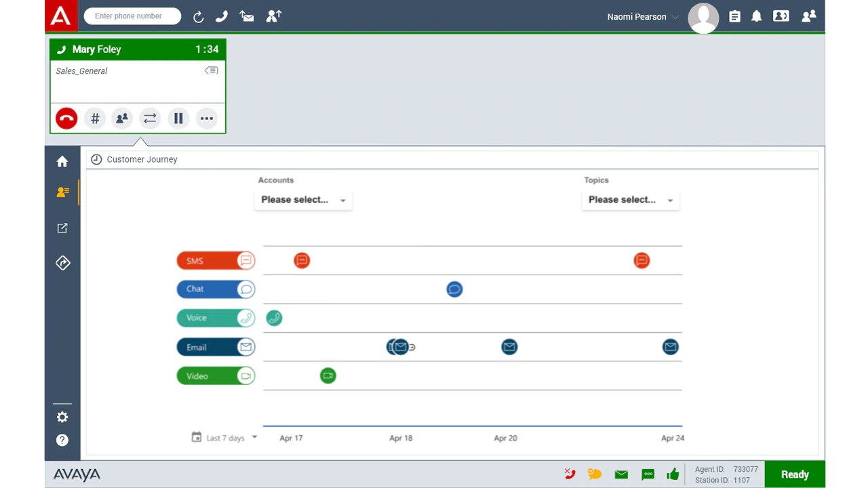This screenshot has height=488, width=868.
Task: Expand the Naomi Pearson user menu
Action: click(642, 17)
